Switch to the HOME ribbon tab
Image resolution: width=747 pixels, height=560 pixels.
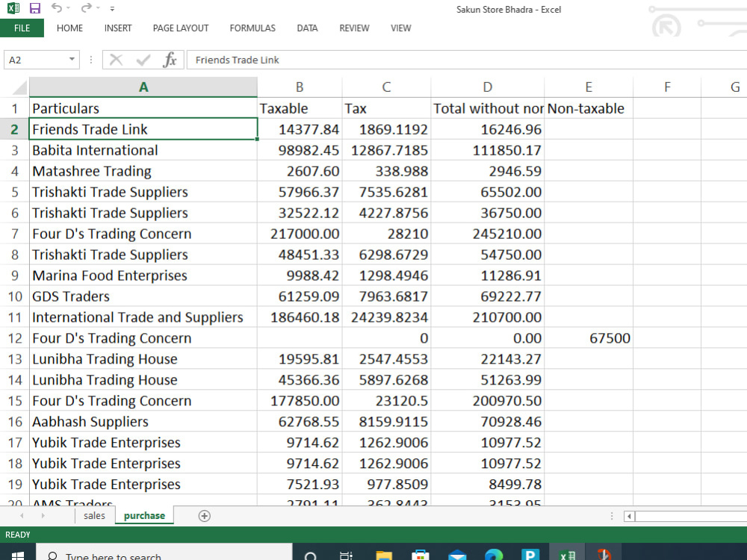[69, 28]
